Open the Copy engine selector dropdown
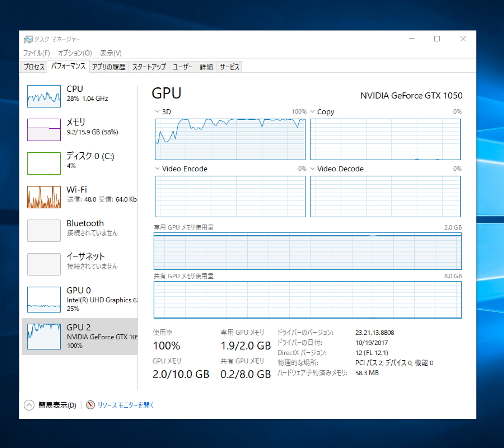Screen dimensions: 504x448 point(313,111)
